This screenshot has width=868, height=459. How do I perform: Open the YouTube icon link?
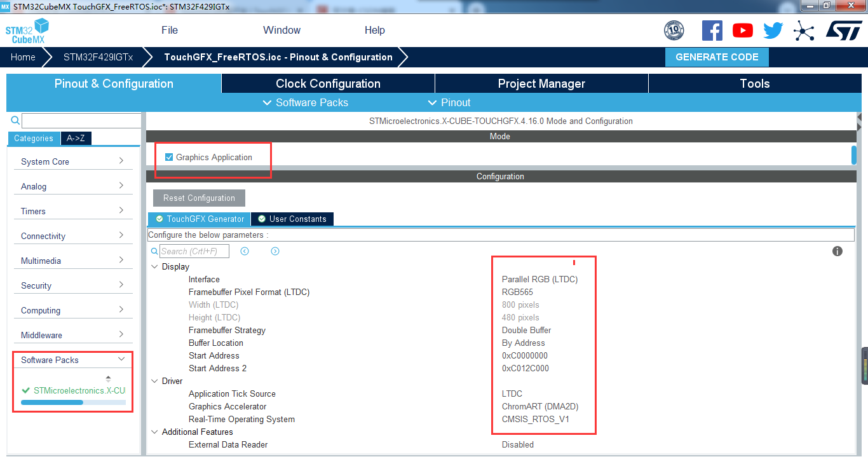point(742,31)
